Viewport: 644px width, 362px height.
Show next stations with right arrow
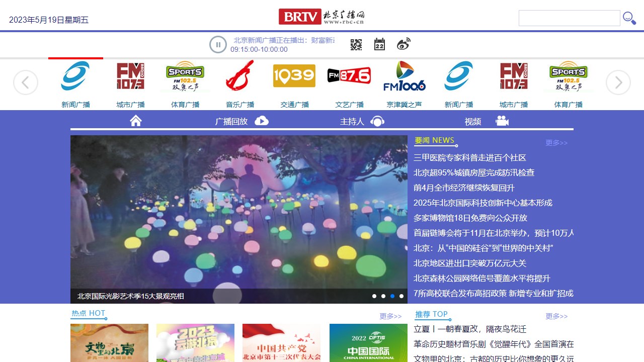click(618, 82)
